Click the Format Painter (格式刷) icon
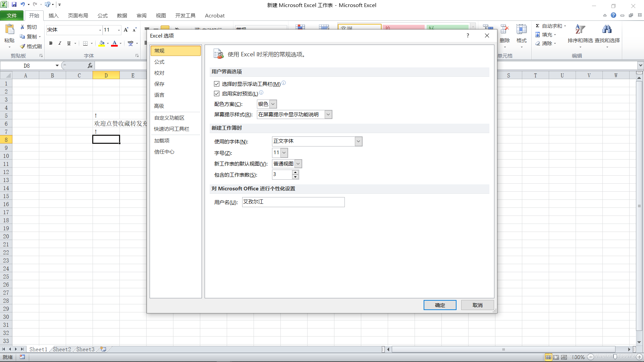The width and height of the screenshot is (644, 362). (x=22, y=46)
